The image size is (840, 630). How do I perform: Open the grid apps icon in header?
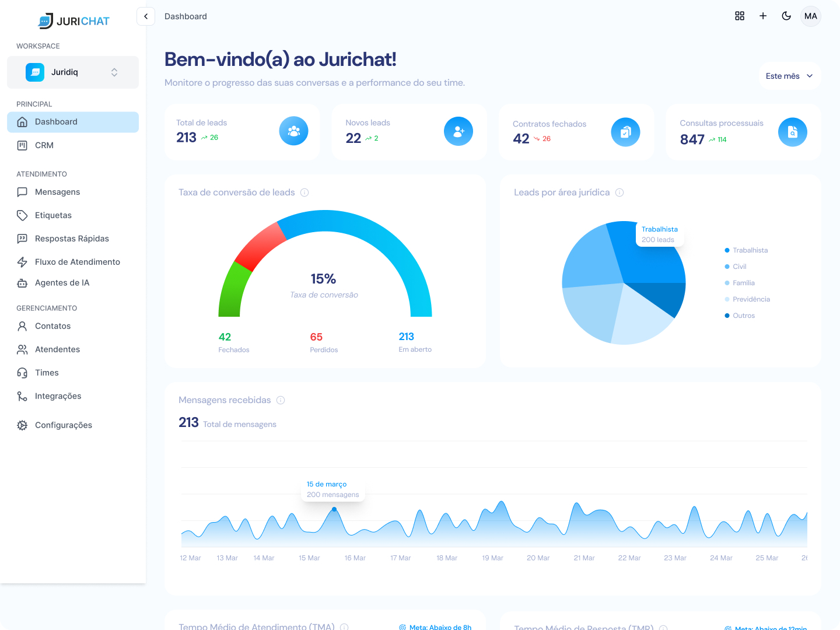[x=740, y=16]
